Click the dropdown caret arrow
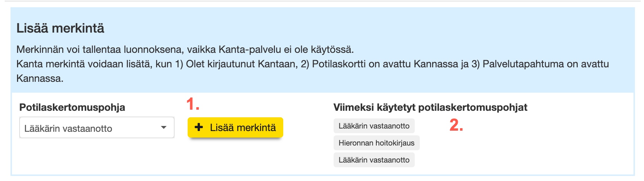644x181 pixels. pyautogui.click(x=164, y=127)
